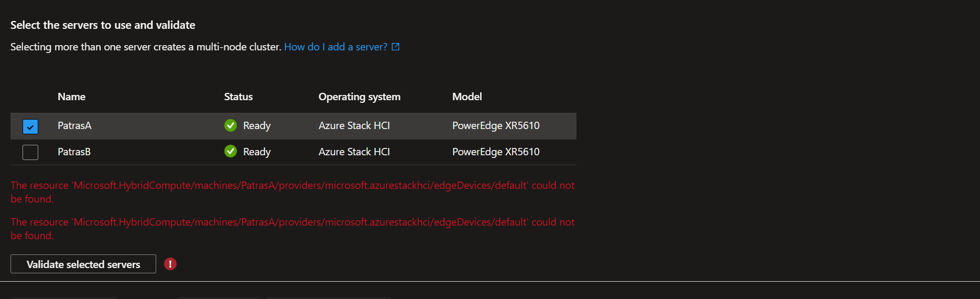The image size is (980, 299).
Task: Click the PowerEdge XR5610 model in PatrasA's row
Action: coord(496,125)
